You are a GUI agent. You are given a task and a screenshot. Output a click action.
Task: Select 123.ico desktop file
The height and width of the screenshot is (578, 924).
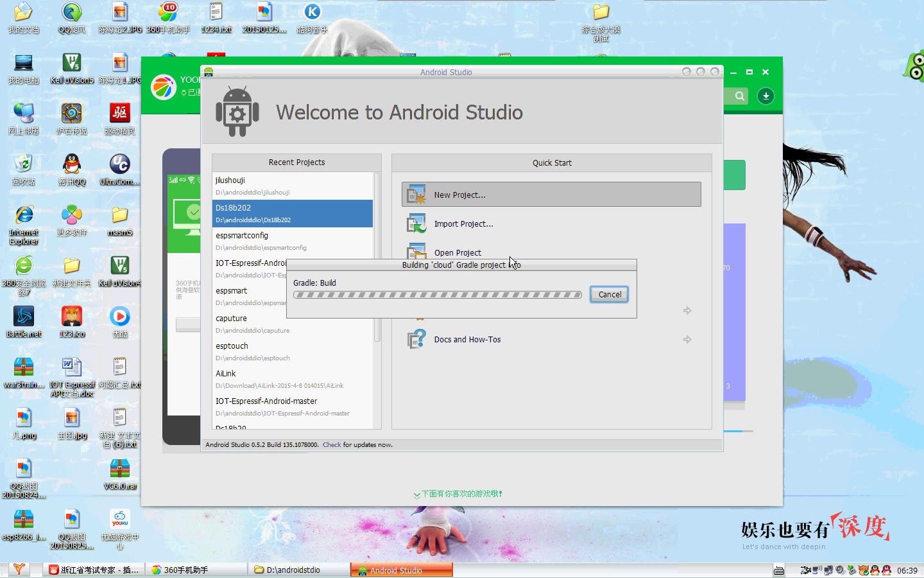pyautogui.click(x=72, y=322)
